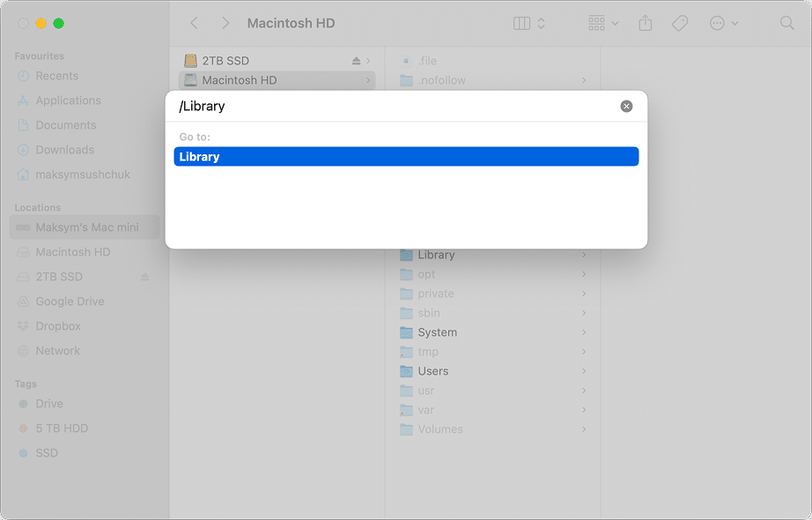Go forward in Finder navigation
The width and height of the screenshot is (812, 520).
[x=225, y=23]
